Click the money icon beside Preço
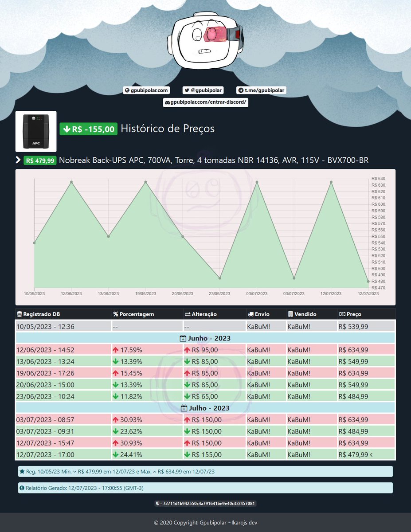Screen dimensions: 411x532 coord(342,314)
